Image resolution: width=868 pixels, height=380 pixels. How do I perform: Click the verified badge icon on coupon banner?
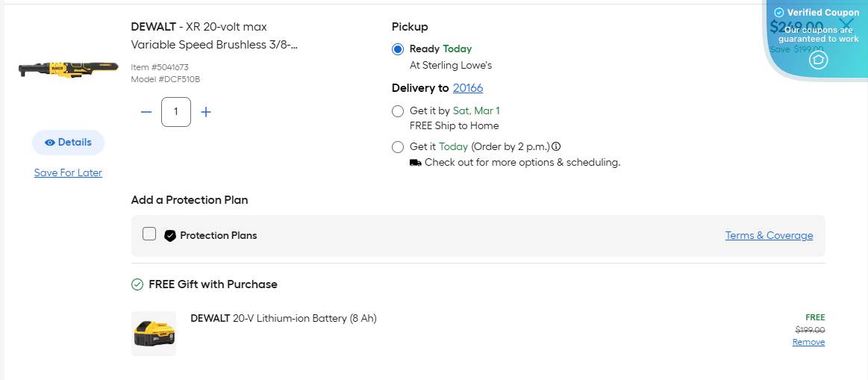click(x=779, y=13)
